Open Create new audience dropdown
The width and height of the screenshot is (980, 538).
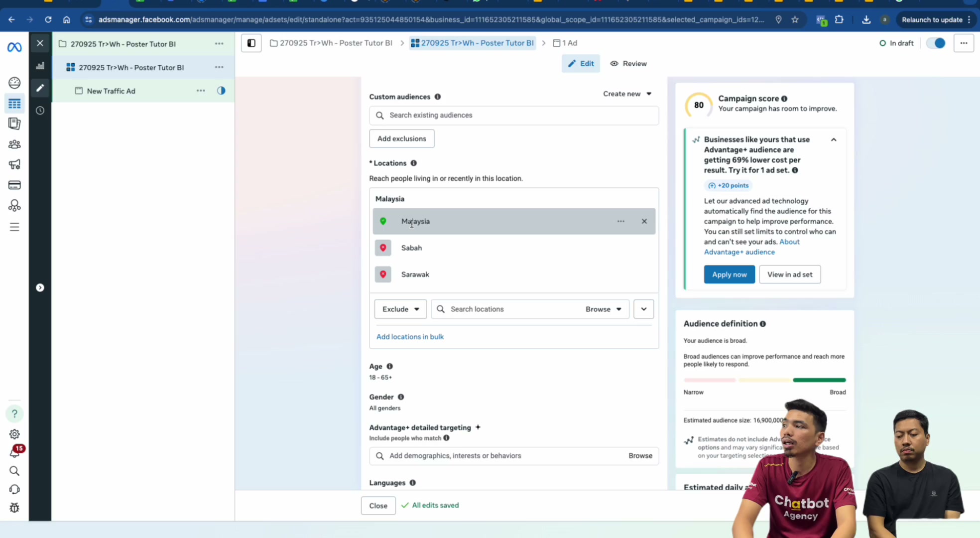627,94
